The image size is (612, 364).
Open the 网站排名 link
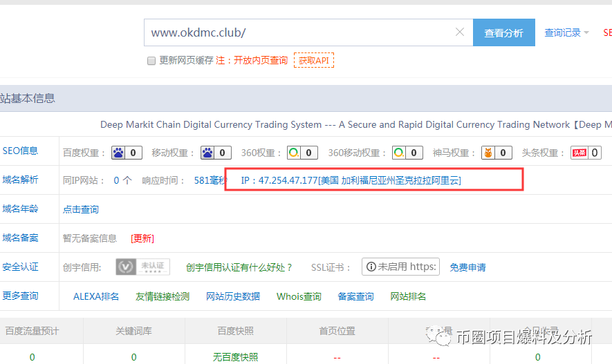pos(408,296)
